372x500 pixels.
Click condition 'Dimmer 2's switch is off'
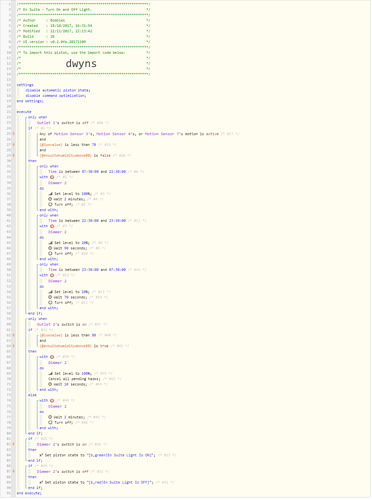[63, 472]
